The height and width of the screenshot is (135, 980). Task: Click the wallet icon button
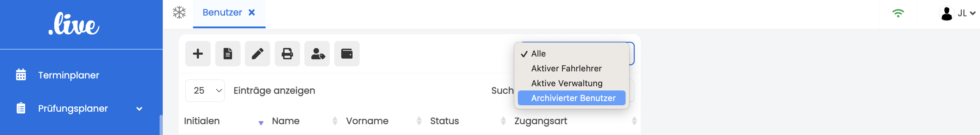coord(347,54)
